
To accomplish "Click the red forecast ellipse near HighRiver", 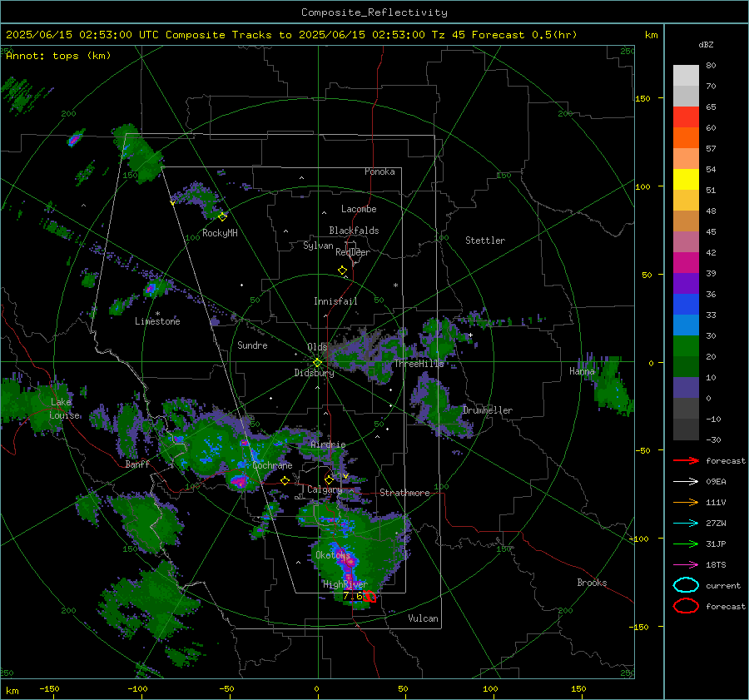I will click(x=370, y=596).
